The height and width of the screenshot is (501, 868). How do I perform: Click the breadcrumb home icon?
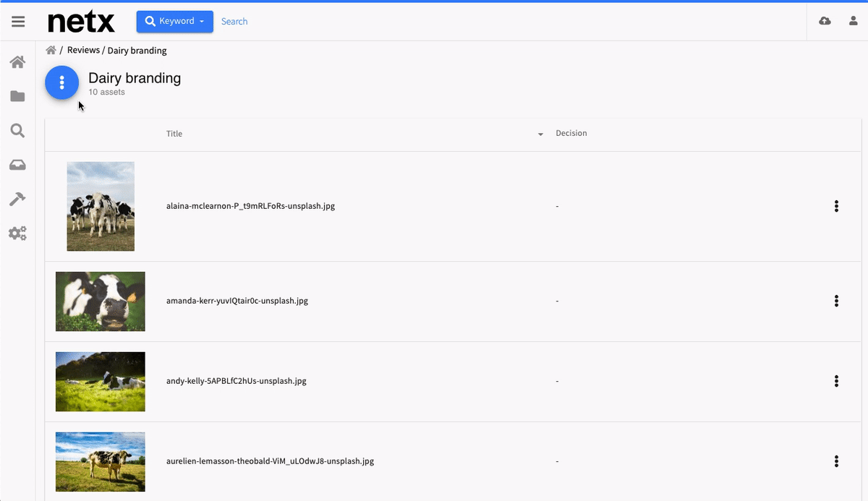[51, 51]
